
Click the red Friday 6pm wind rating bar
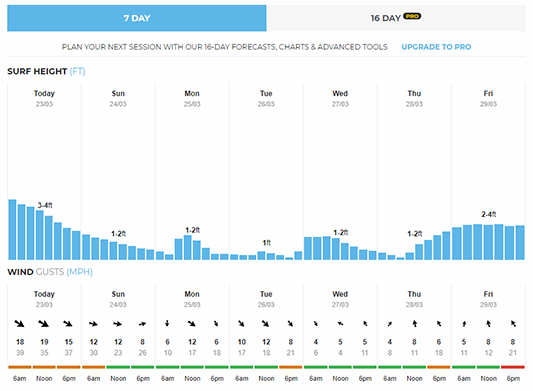513,367
